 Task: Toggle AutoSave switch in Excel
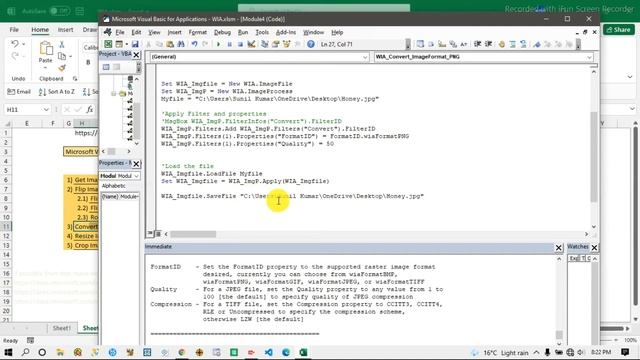pos(60,11)
